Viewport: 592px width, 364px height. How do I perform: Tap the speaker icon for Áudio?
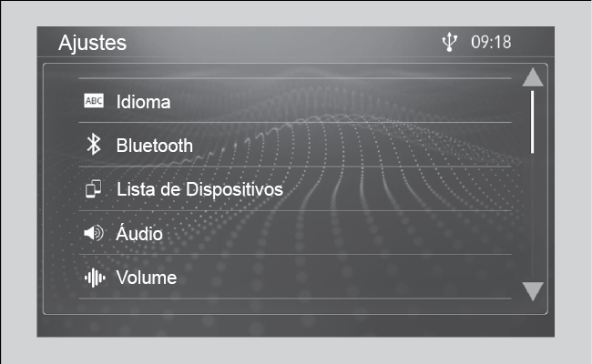pyautogui.click(x=94, y=233)
